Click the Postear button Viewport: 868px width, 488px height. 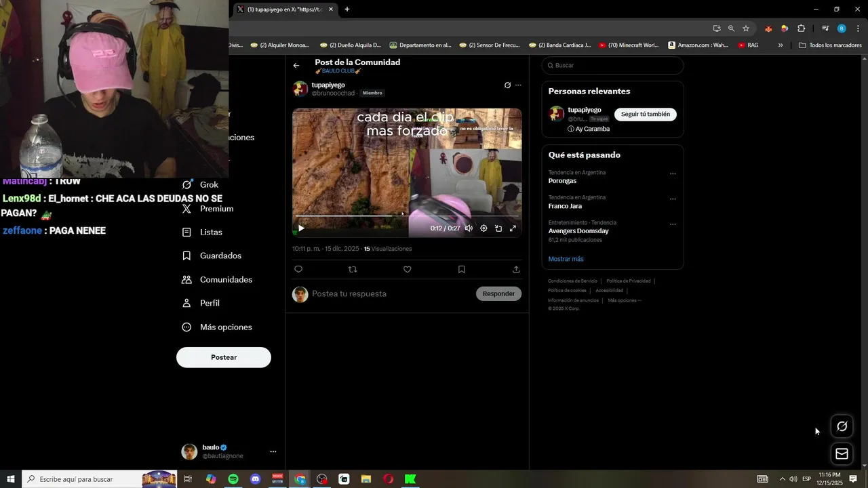click(x=224, y=357)
